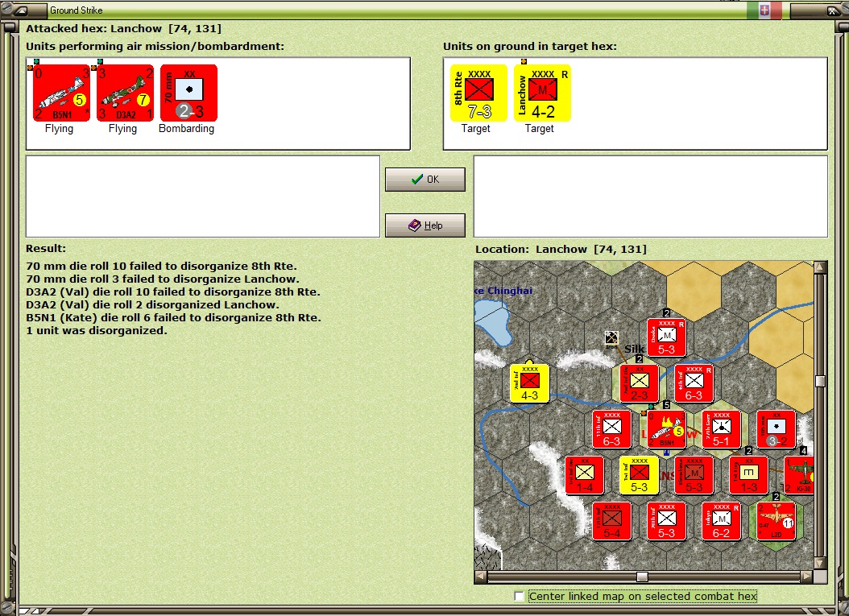Click the 3rd Inf Div 1-4 map unit
Image resolution: width=849 pixels, height=616 pixels.
pos(584,475)
